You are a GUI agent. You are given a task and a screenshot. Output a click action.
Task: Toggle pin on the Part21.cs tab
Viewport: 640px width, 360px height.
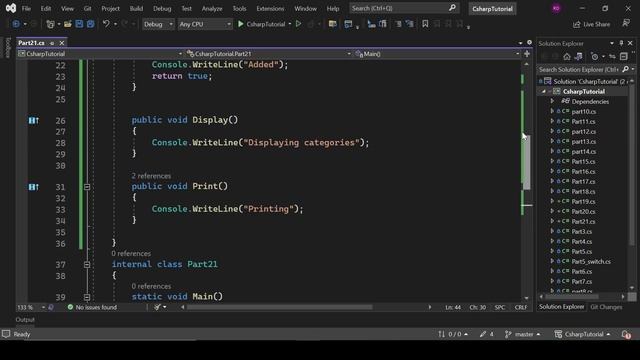coord(52,43)
